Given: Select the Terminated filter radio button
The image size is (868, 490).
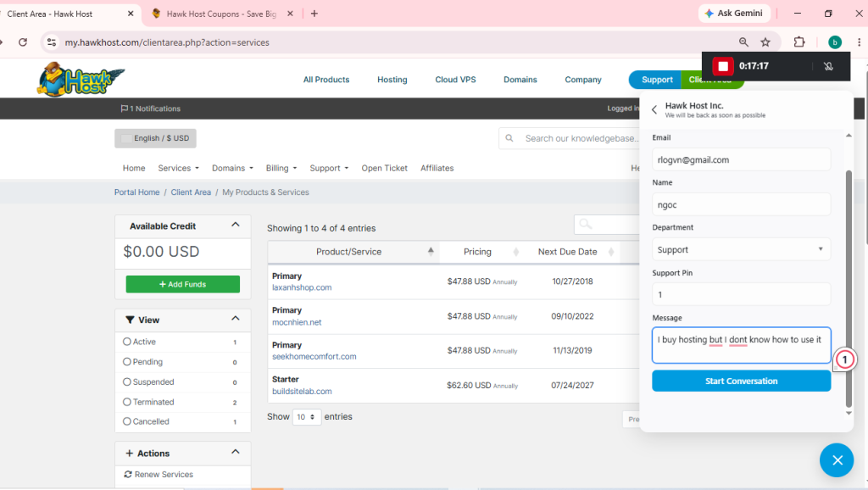Looking at the screenshot, I should pyautogui.click(x=127, y=402).
